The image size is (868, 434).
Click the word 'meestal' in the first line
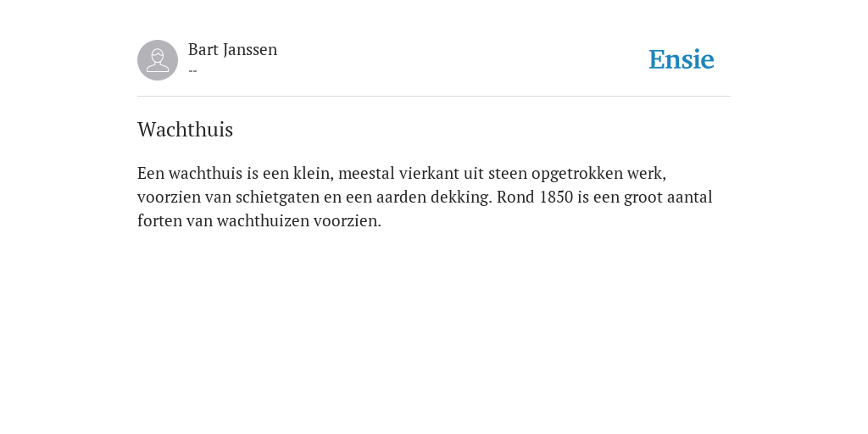366,174
